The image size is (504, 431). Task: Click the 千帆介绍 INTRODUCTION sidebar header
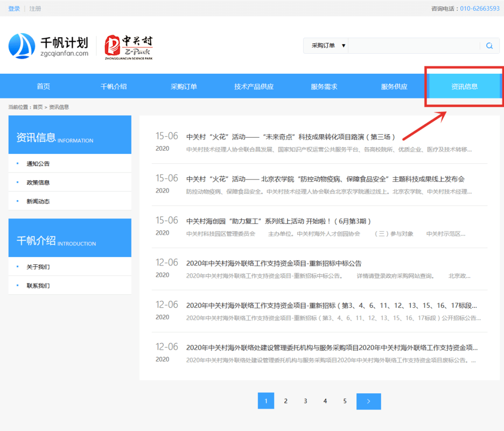click(x=70, y=238)
